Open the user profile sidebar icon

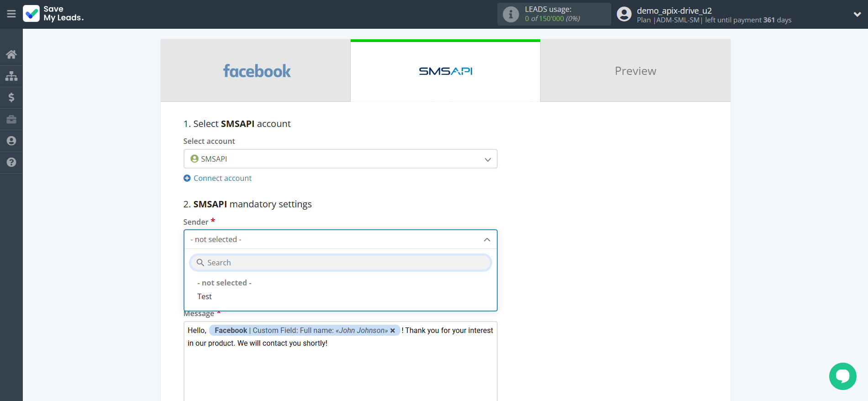point(11,141)
